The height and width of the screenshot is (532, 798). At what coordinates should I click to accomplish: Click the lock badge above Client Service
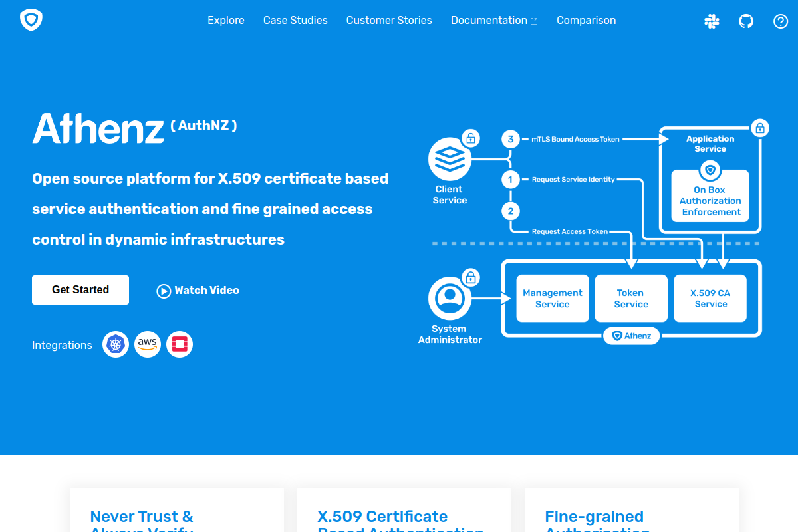[471, 138]
